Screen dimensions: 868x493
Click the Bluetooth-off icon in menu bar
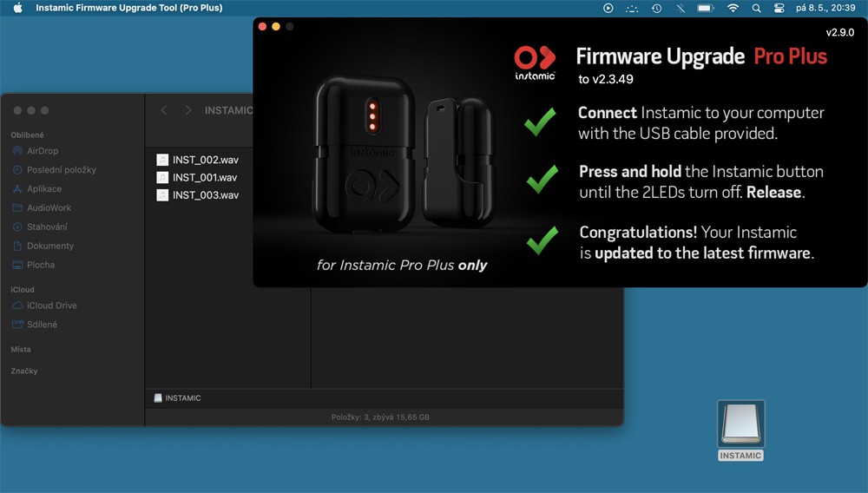point(681,8)
